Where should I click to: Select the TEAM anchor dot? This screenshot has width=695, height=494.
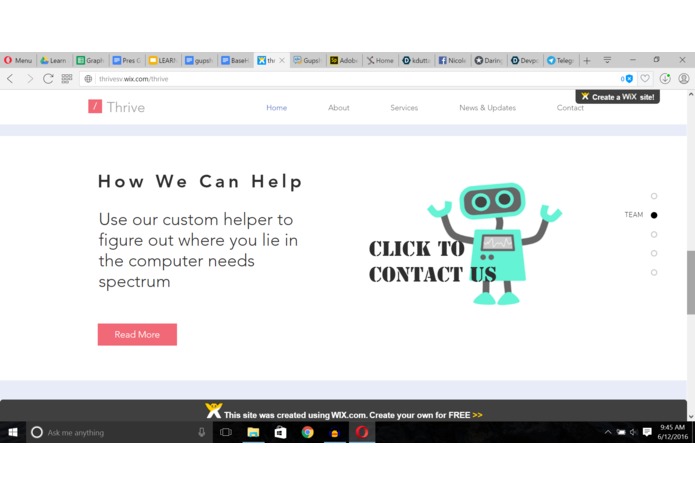pyautogui.click(x=654, y=215)
